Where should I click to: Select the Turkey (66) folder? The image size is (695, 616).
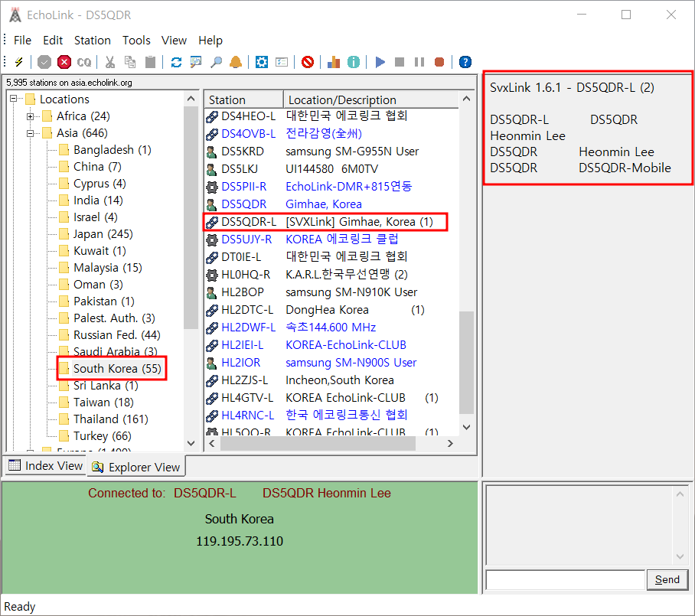click(x=103, y=436)
